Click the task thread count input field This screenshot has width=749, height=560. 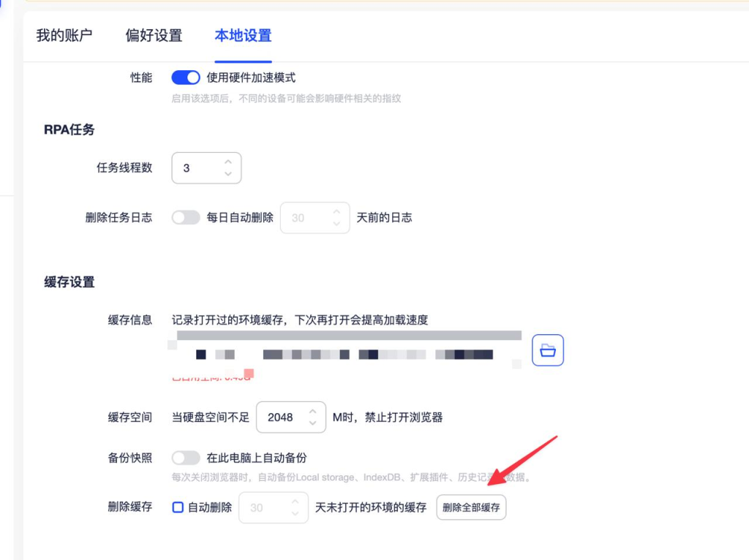pos(196,168)
